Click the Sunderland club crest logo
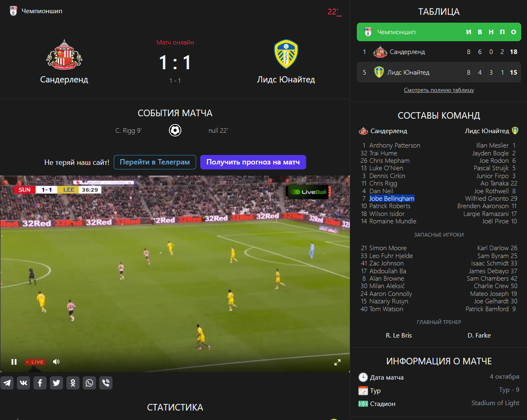 64,55
